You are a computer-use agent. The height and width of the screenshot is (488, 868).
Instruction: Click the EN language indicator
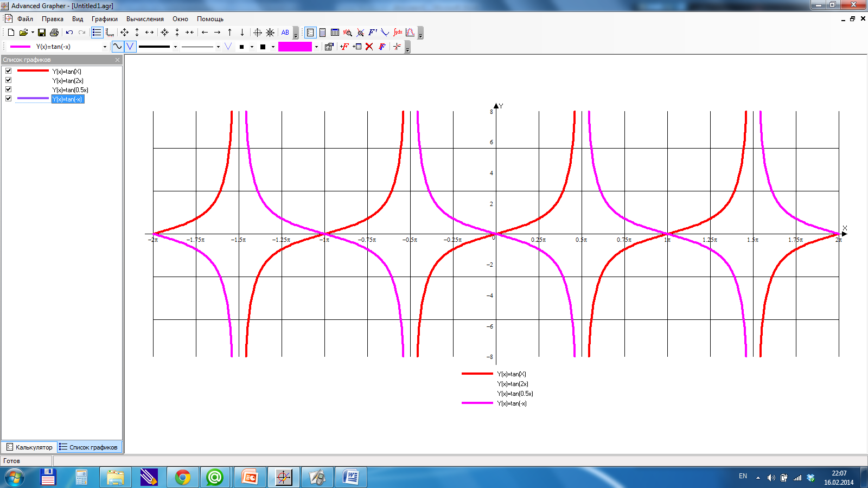point(743,476)
